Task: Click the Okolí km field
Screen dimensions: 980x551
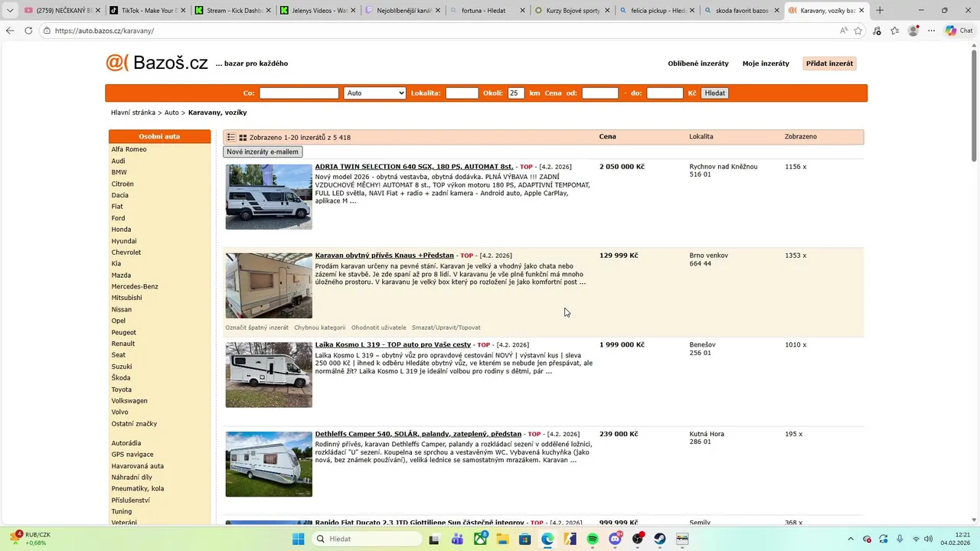Action: (516, 93)
